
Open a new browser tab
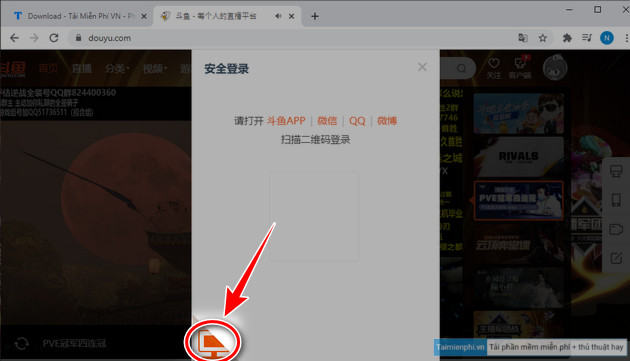[315, 16]
